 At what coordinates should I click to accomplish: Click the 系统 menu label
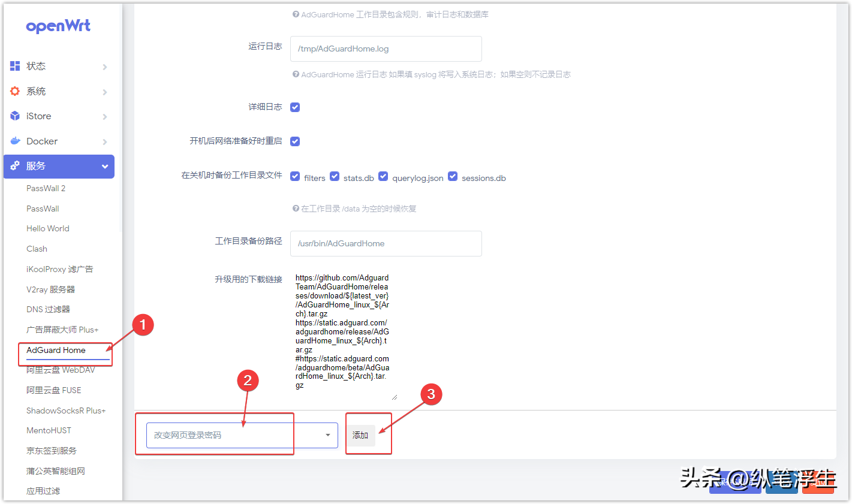36,91
